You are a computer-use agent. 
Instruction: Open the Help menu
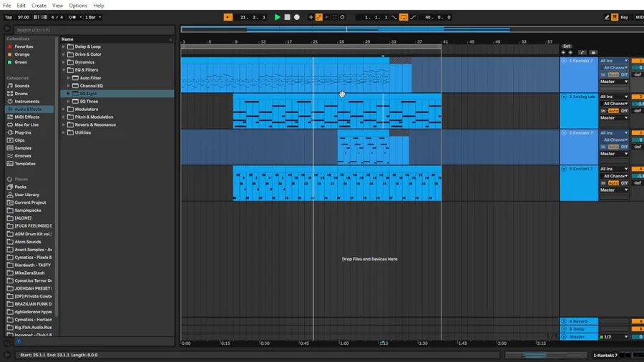(99, 5)
